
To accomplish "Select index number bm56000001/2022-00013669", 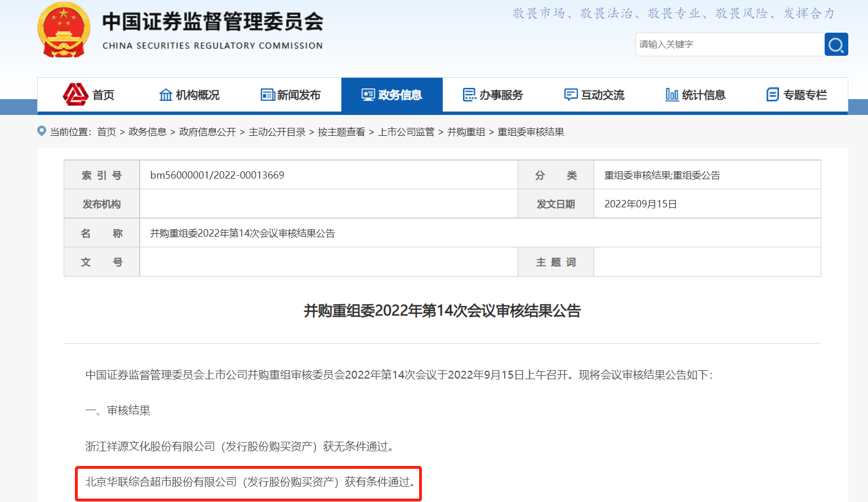I will tap(217, 175).
